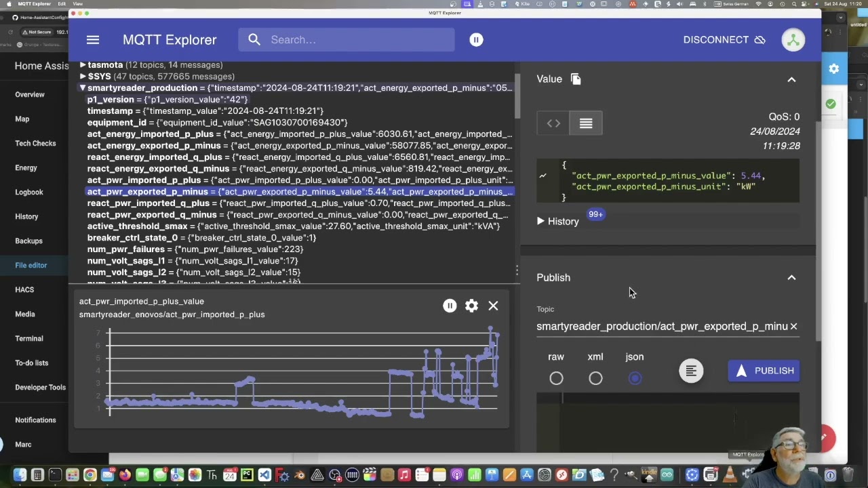Open Overview in Home Assistant sidebar
The width and height of the screenshot is (868, 488).
pos(30,95)
